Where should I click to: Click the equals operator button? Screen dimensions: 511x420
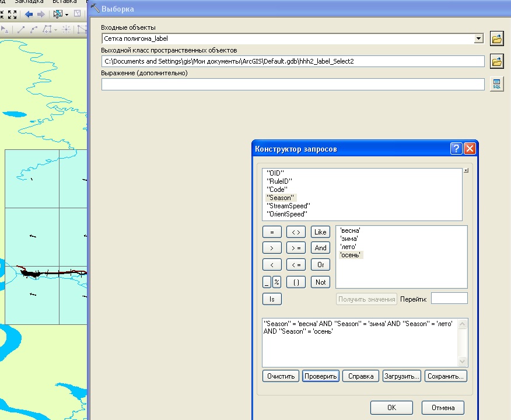click(x=272, y=232)
